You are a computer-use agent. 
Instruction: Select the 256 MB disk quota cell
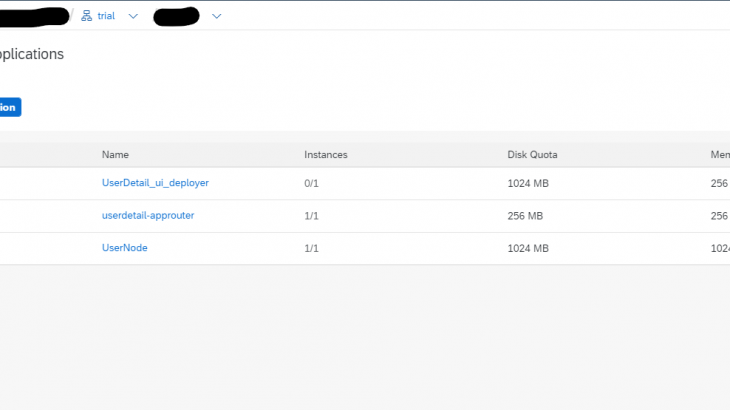pos(525,216)
